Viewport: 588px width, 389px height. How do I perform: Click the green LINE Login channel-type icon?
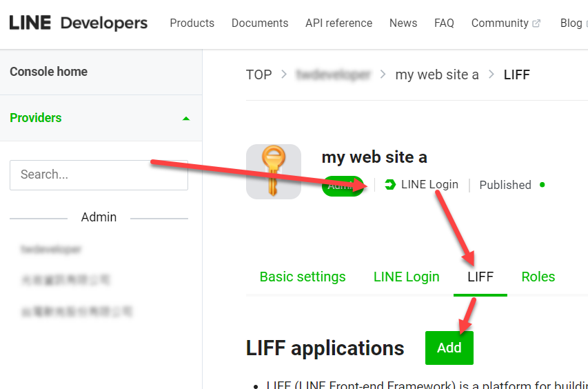click(390, 184)
